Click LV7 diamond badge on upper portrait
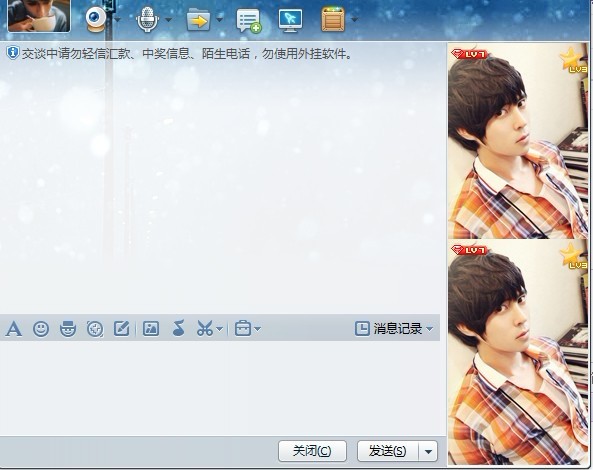The width and height of the screenshot is (593, 470). pos(469,54)
